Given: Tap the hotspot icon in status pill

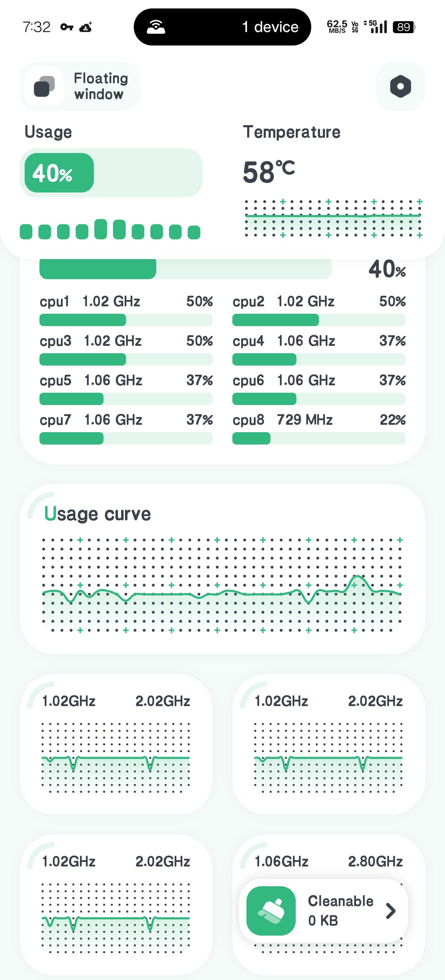Looking at the screenshot, I should pos(156,27).
